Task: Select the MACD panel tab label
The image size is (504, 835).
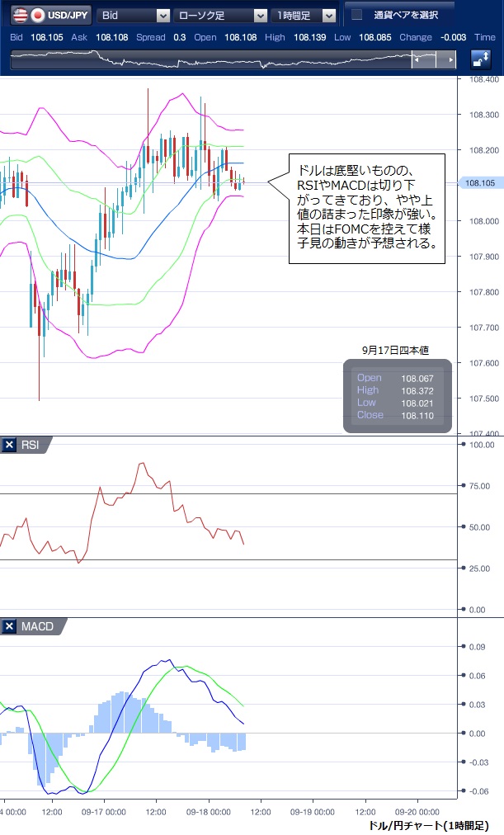Action: (37, 627)
